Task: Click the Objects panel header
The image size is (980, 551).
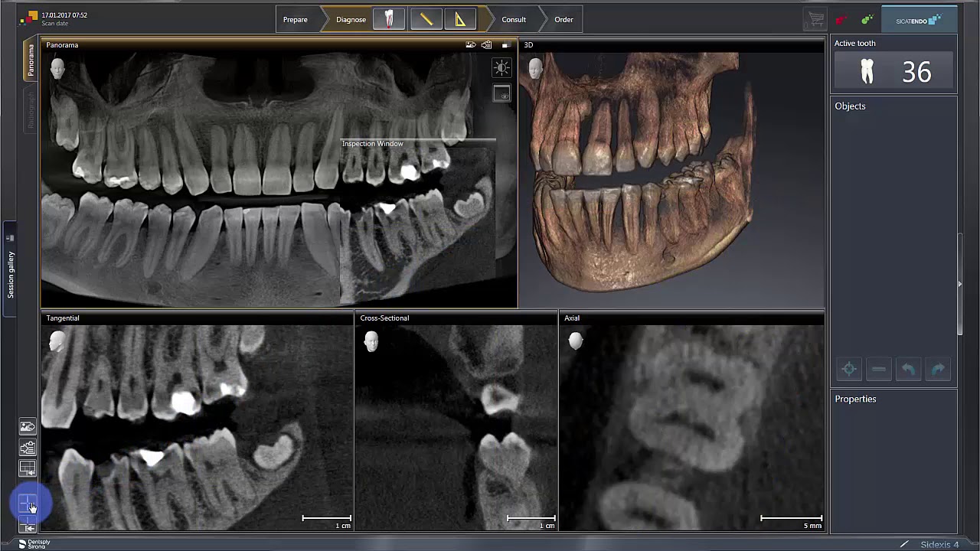Action: tap(850, 106)
